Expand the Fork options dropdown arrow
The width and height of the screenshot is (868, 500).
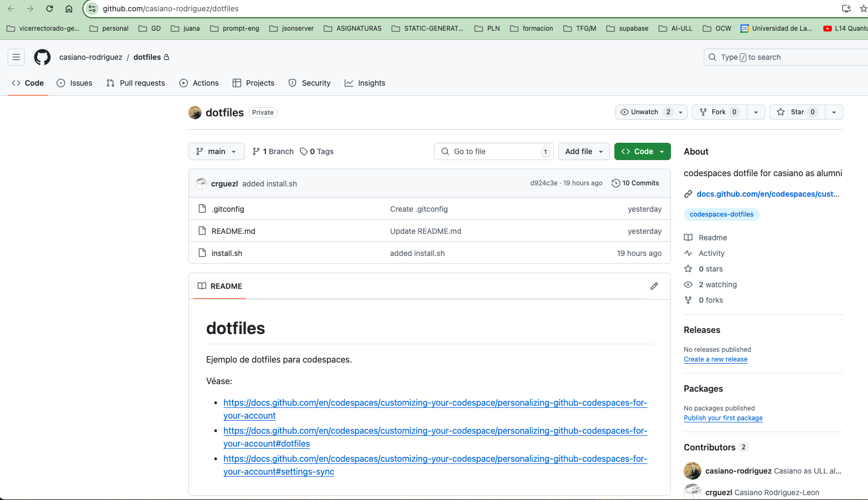coord(756,112)
